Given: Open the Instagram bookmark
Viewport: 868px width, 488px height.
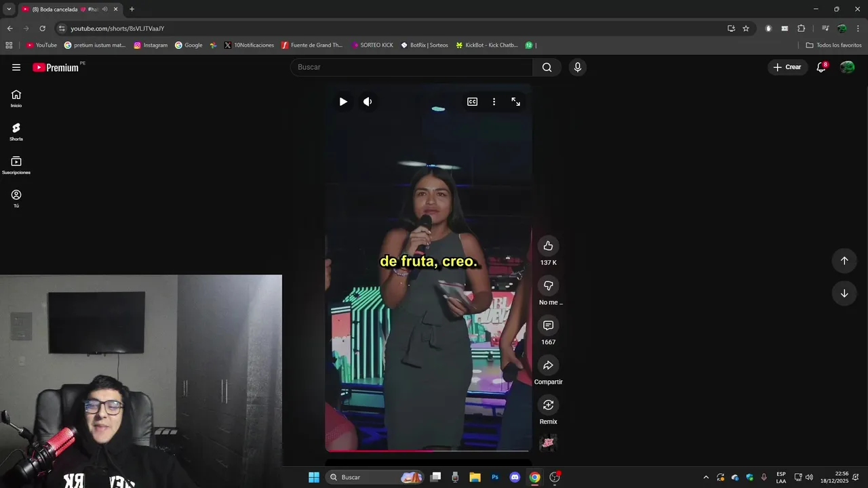Looking at the screenshot, I should pyautogui.click(x=151, y=45).
